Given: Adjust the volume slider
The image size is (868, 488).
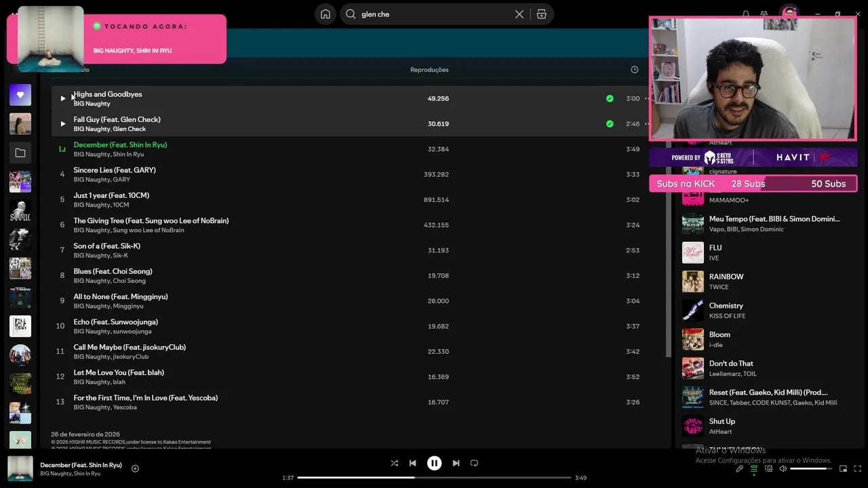Looking at the screenshot, I should click(x=811, y=468).
